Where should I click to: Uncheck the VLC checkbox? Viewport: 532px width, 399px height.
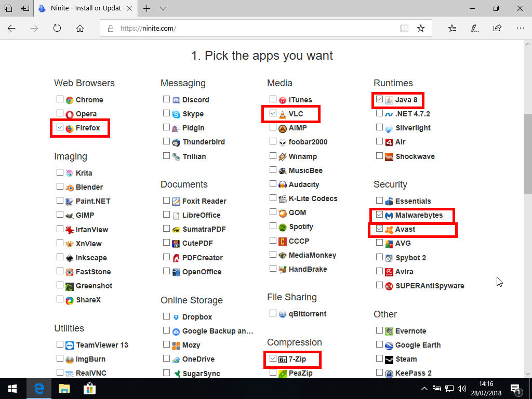(273, 113)
